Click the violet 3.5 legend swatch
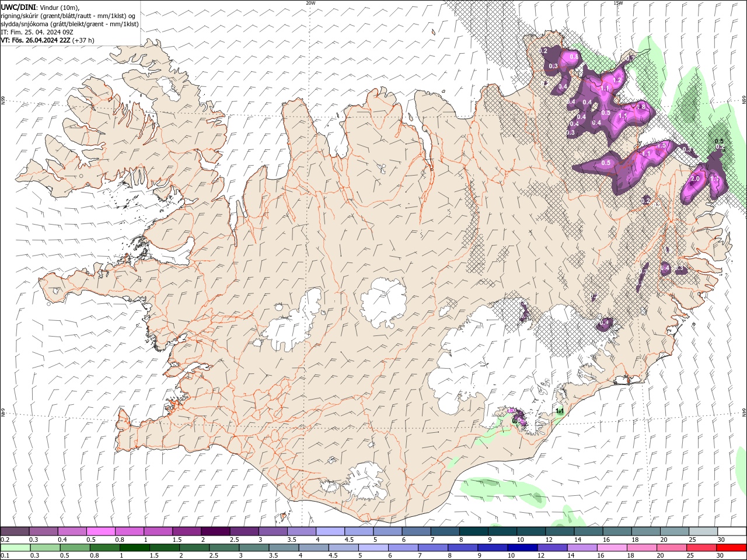747x560 pixels. (x=301, y=531)
